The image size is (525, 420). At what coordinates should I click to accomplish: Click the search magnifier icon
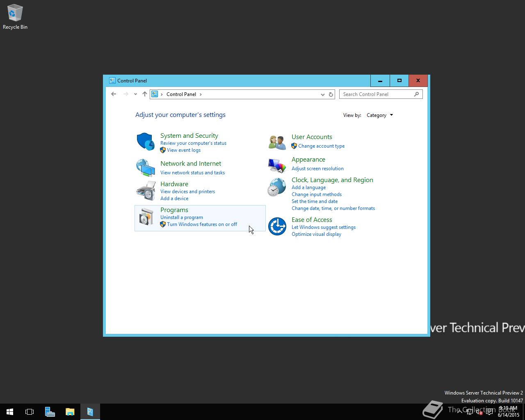click(x=417, y=94)
